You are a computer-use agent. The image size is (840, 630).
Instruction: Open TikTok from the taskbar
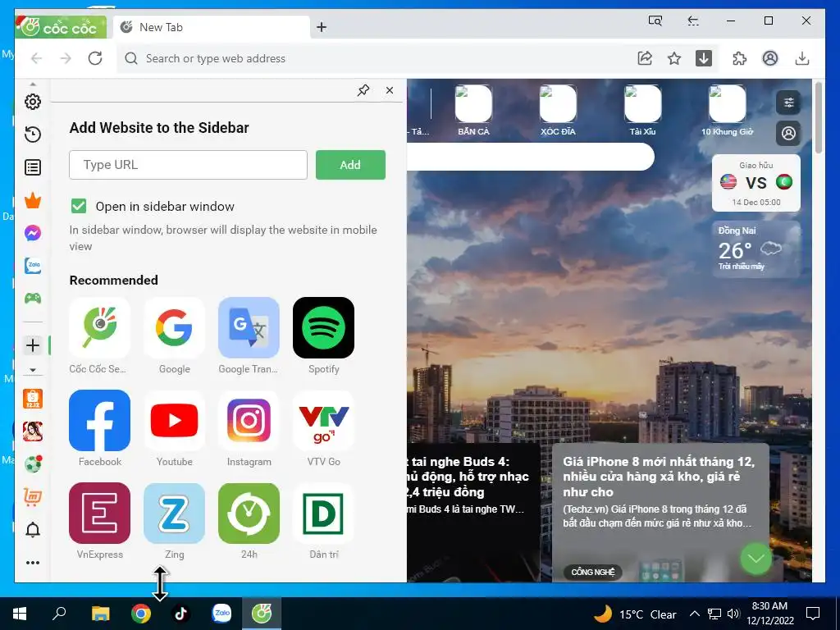click(180, 614)
